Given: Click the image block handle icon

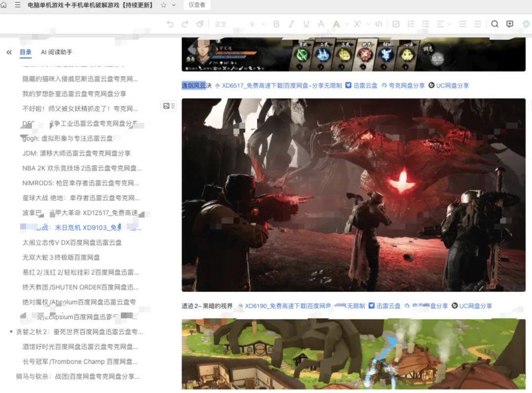Looking at the screenshot, I should tap(168, 106).
